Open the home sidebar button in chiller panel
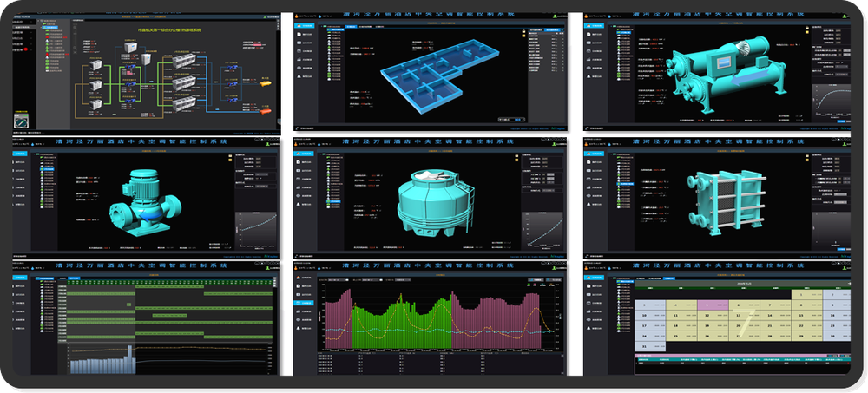The height and width of the screenshot is (393, 868). [x=594, y=25]
